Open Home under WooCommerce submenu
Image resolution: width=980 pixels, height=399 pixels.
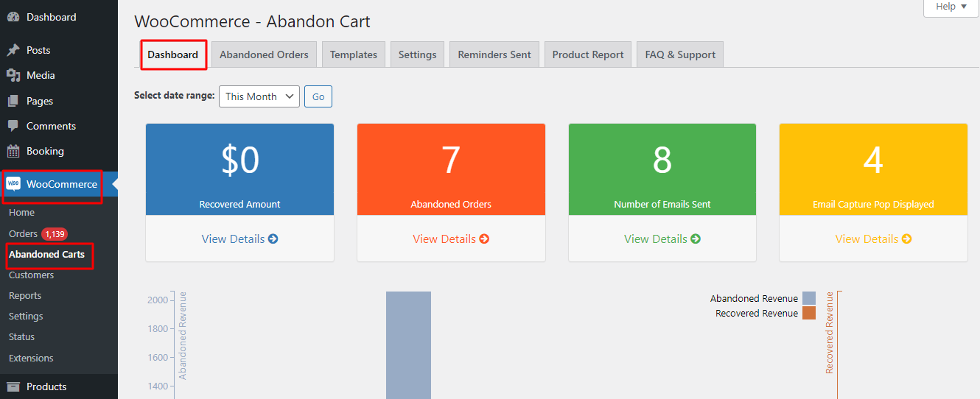tap(21, 212)
